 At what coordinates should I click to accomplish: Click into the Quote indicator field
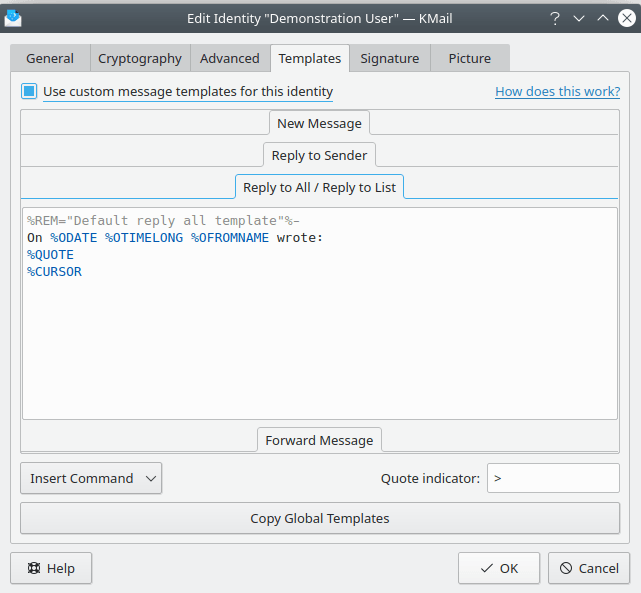553,478
